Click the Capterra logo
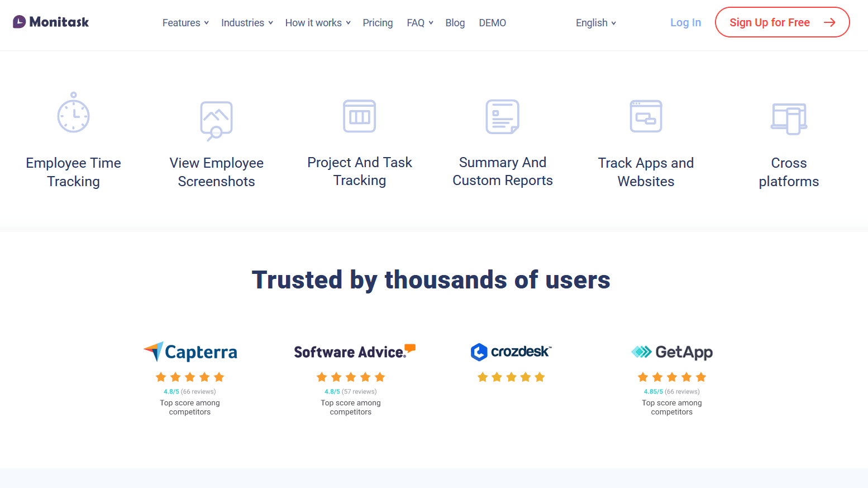Screen dimensions: 868x488 tap(190, 352)
